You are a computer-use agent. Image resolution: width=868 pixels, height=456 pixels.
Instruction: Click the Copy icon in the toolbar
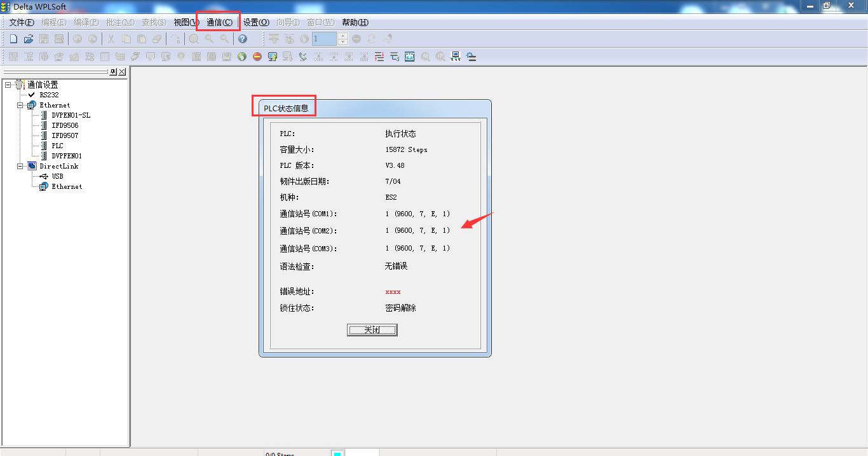click(126, 39)
